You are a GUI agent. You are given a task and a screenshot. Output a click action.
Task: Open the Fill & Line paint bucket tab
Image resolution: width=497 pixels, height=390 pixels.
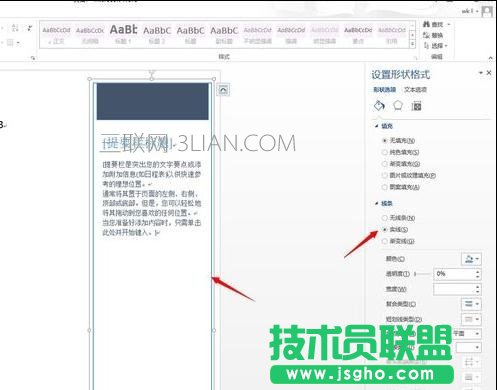(x=379, y=106)
